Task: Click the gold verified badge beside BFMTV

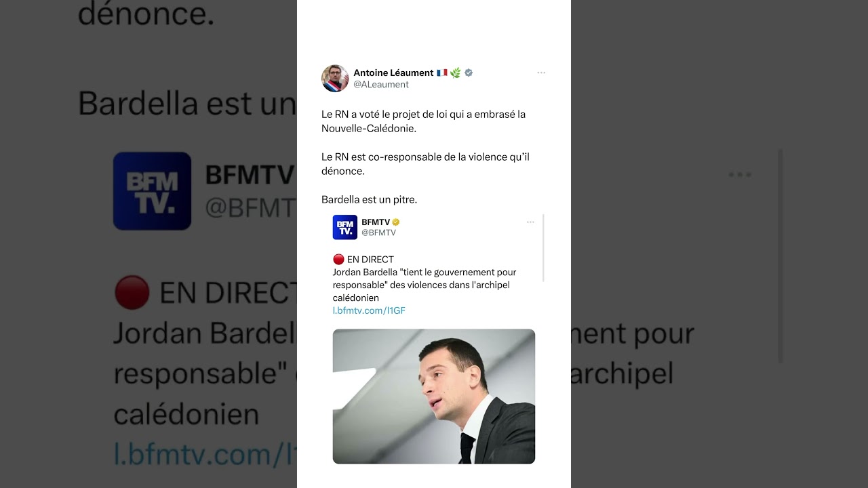Action: [x=396, y=222]
